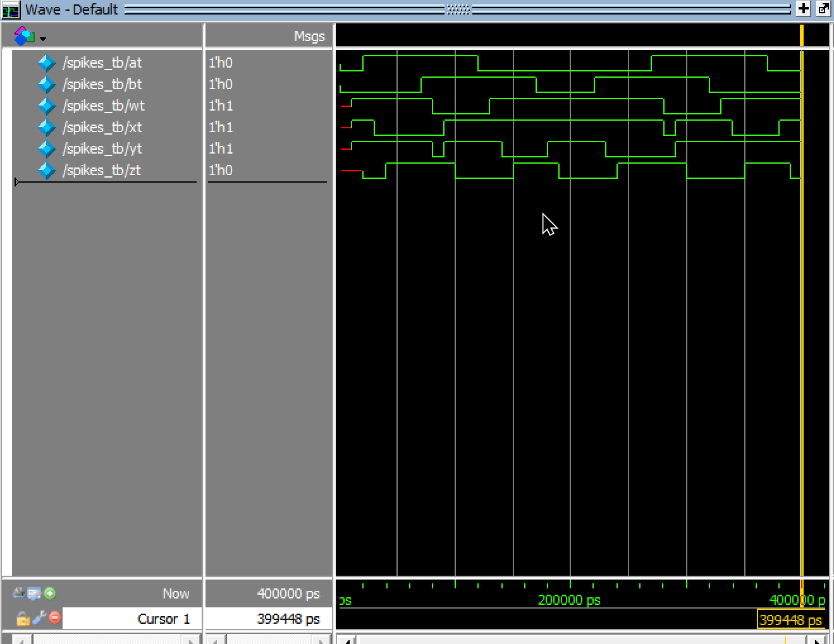This screenshot has width=834, height=644.
Task: Click the signal icon beside /spikes_tb/at
Action: tap(47, 63)
